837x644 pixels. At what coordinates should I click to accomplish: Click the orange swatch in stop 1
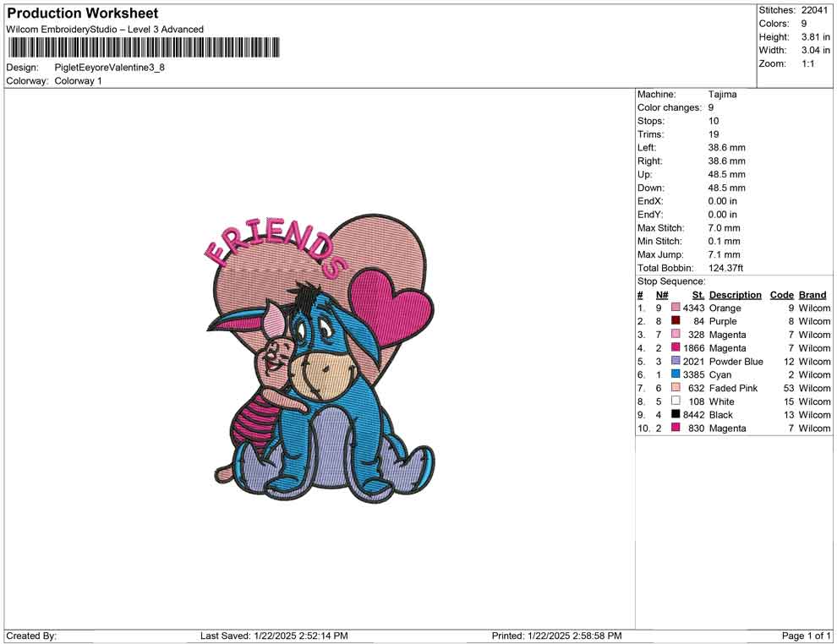tap(676, 308)
